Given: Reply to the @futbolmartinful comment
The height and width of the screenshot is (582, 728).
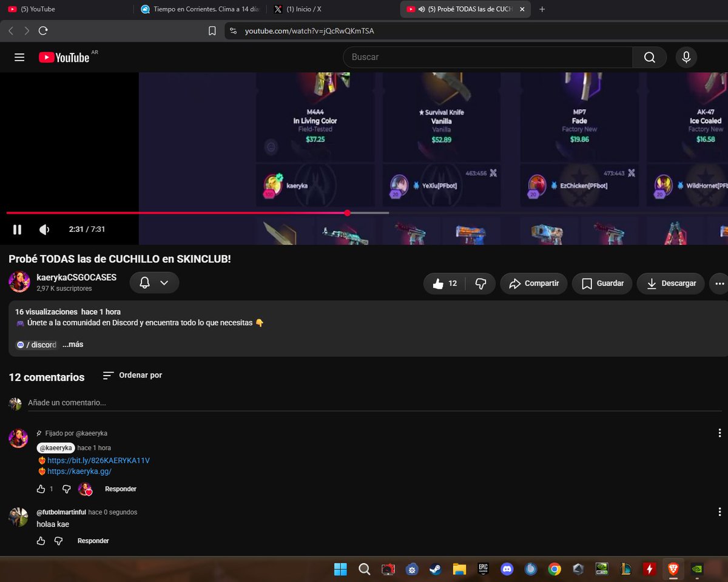Looking at the screenshot, I should click(93, 541).
